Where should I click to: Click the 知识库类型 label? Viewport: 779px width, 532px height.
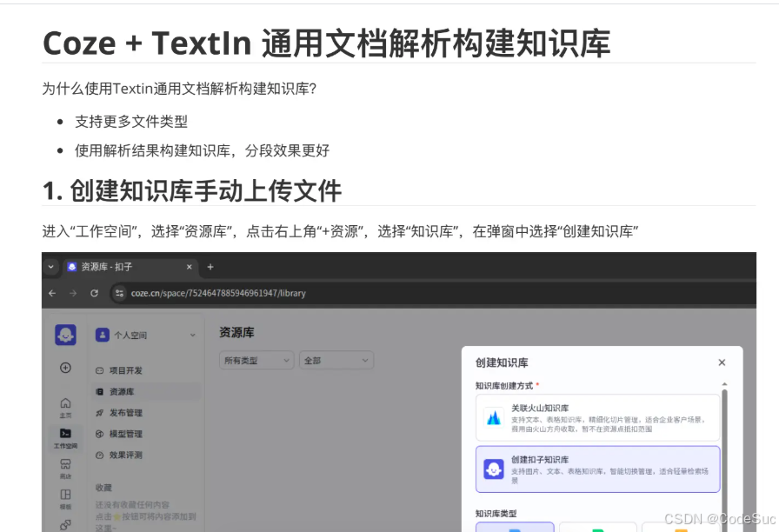point(496,514)
